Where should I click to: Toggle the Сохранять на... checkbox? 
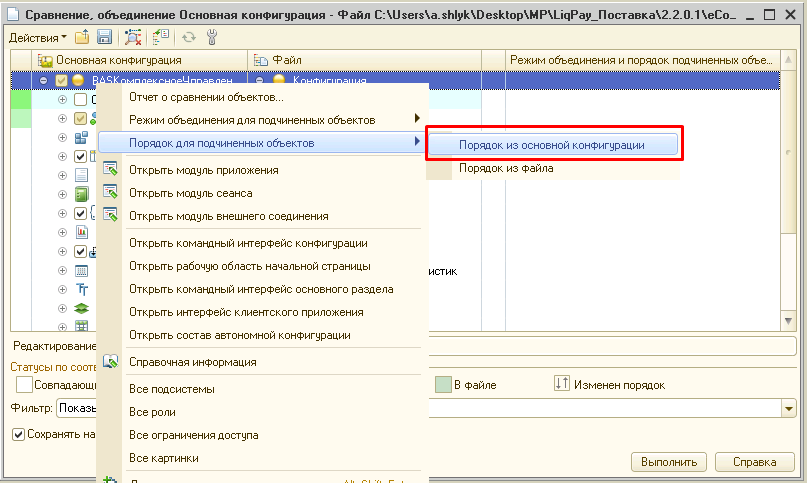click(18, 434)
